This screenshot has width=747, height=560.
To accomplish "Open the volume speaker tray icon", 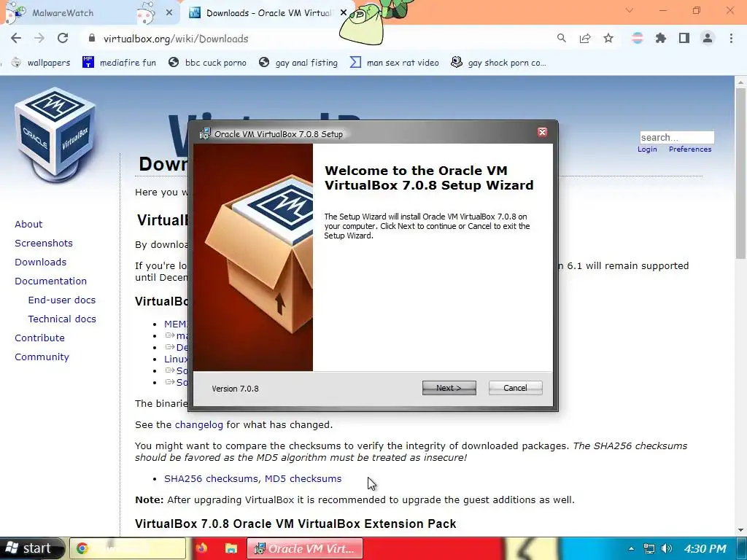I will pyautogui.click(x=667, y=548).
